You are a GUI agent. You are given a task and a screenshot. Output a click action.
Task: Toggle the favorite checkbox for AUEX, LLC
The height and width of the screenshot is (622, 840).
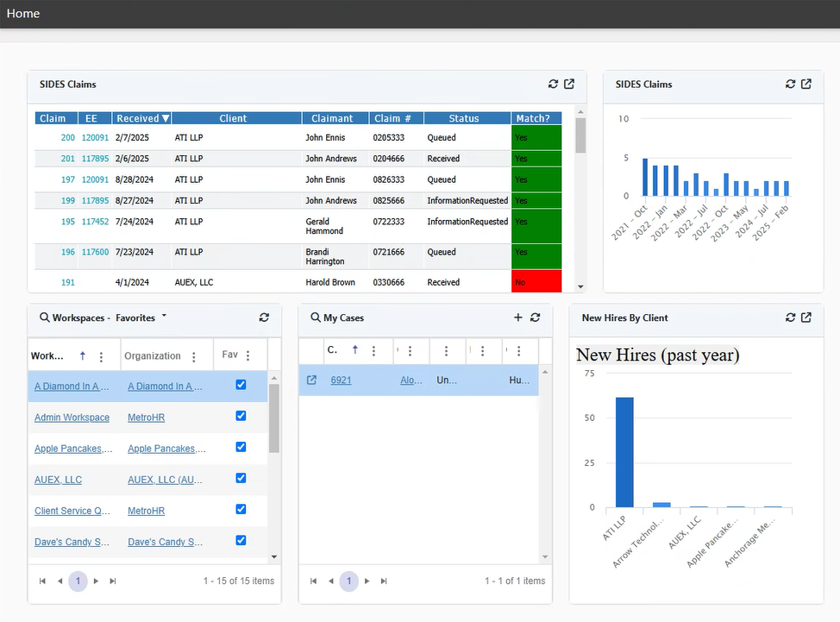(x=241, y=479)
